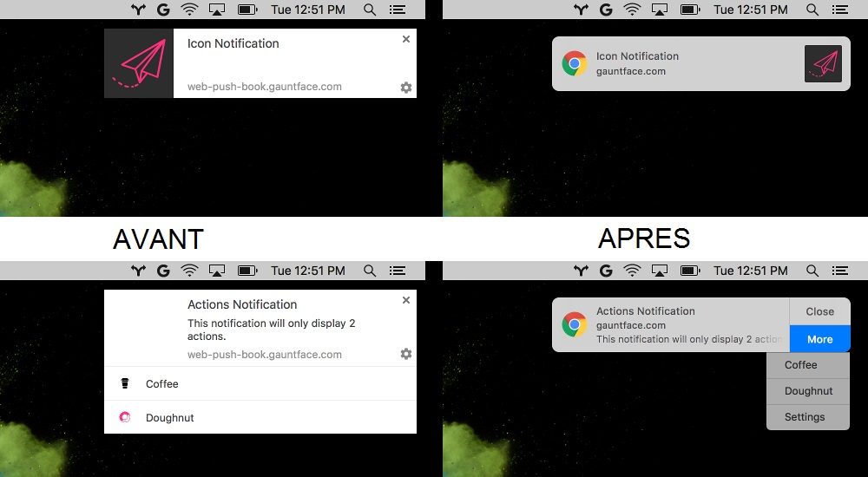Click battery icon in bottom-right screenshot menu bar

(690, 271)
